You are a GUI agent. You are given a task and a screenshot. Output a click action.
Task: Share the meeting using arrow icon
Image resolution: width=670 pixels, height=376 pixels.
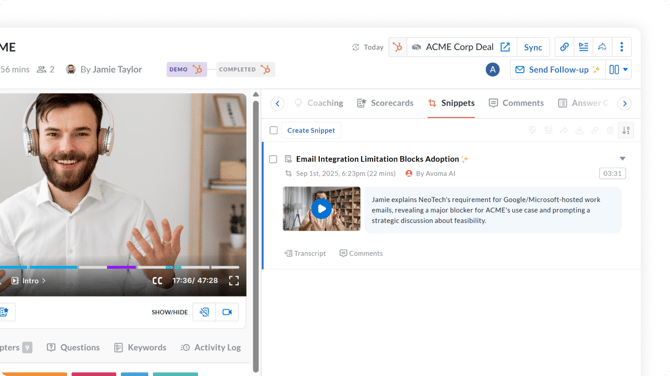(602, 47)
